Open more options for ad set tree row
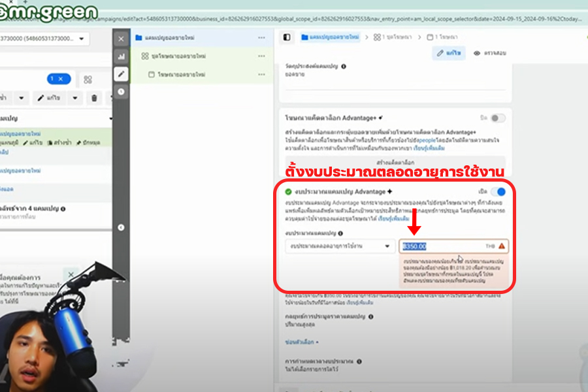The width and height of the screenshot is (588, 392). (261, 56)
